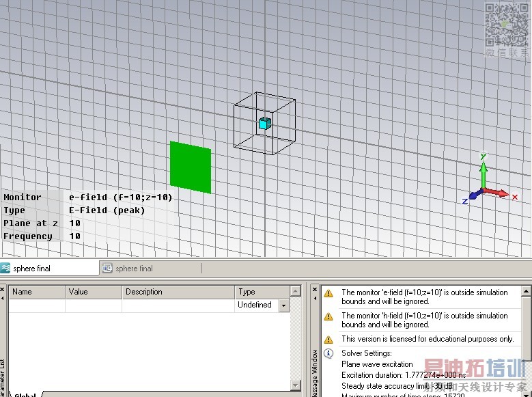The width and height of the screenshot is (532, 397).
Task: Click the 'Solver Settings:' message line
Action: (367, 353)
